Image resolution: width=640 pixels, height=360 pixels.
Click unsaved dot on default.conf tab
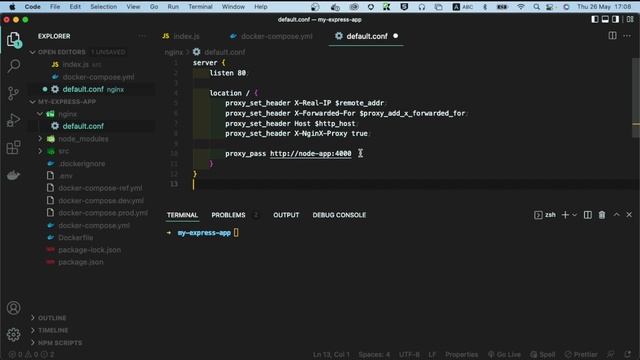click(x=395, y=36)
